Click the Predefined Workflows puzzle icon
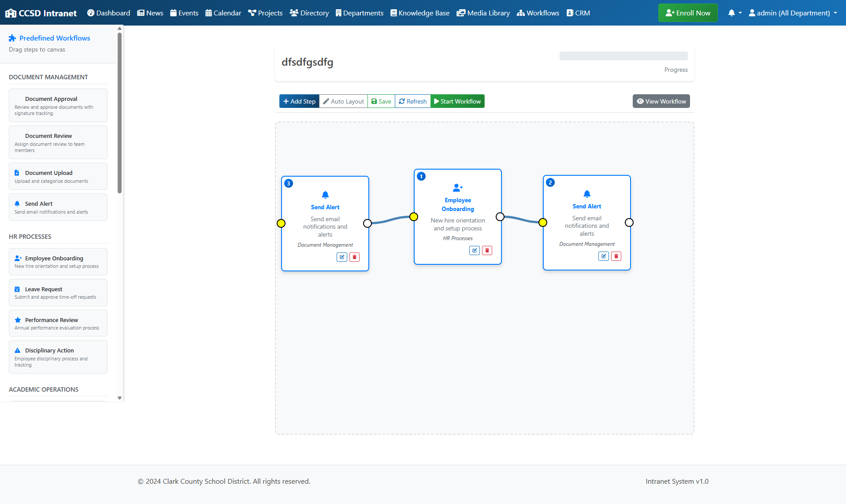The width and height of the screenshot is (846, 504). pyautogui.click(x=12, y=38)
